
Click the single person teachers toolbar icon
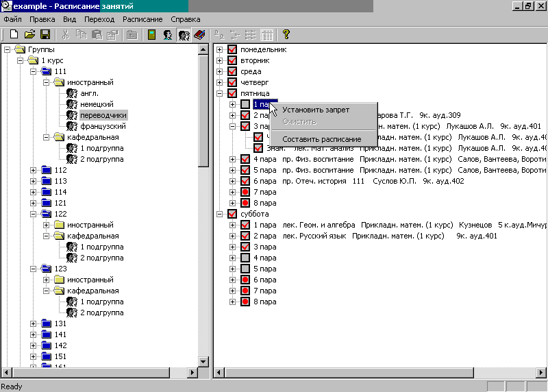(x=167, y=34)
